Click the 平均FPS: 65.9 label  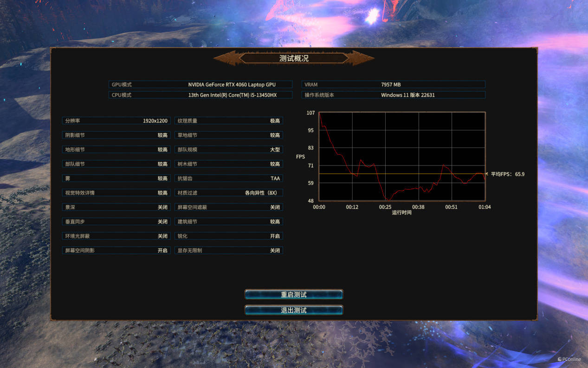(x=508, y=174)
